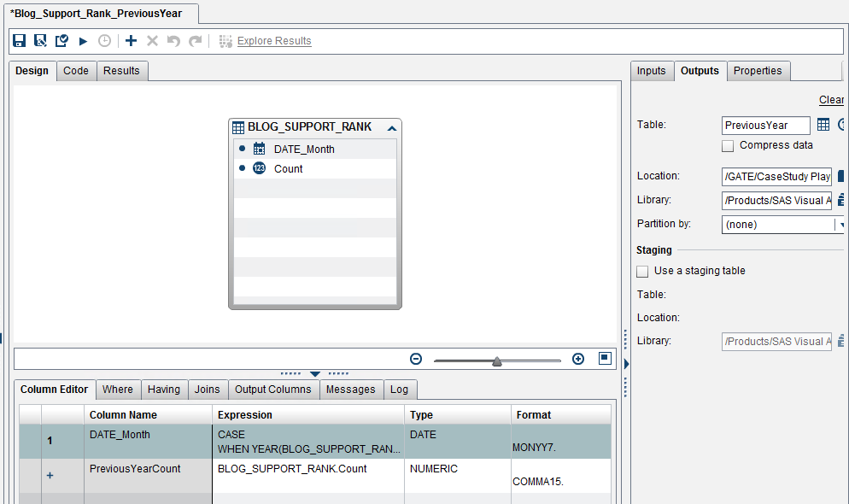Click the zoom out minus icon
Screen dimensions: 849x504
(x=416, y=359)
